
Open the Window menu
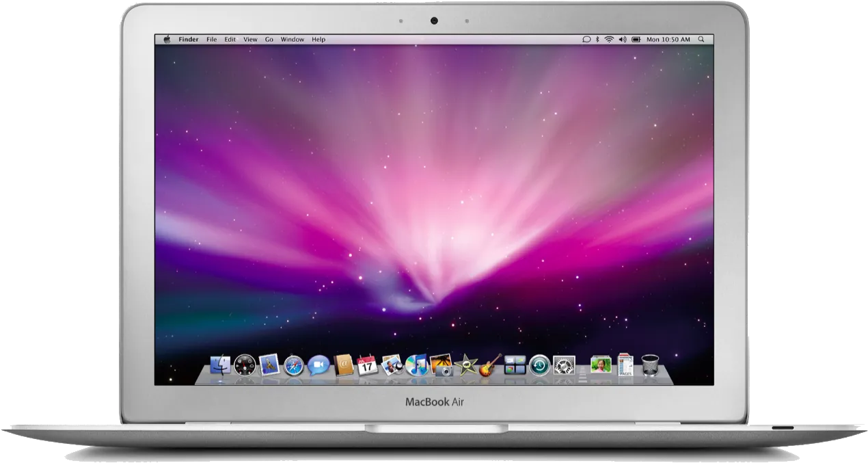(x=293, y=40)
